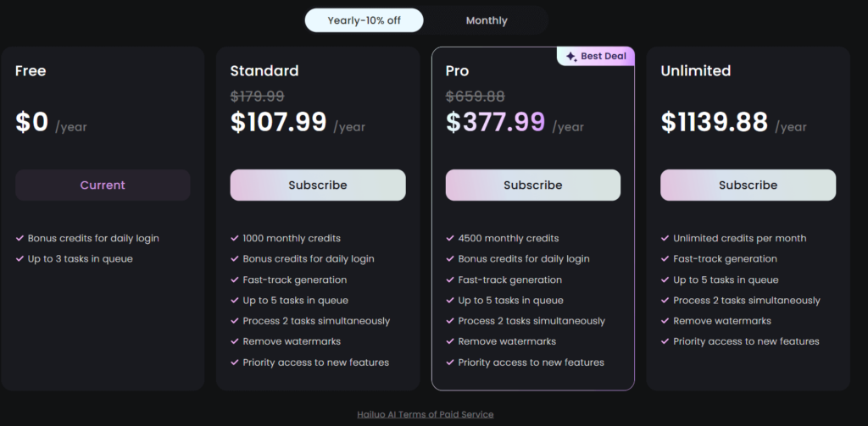The height and width of the screenshot is (426, 868).
Task: Click checkmark beside 1000 monthly credits
Action: [235, 239]
